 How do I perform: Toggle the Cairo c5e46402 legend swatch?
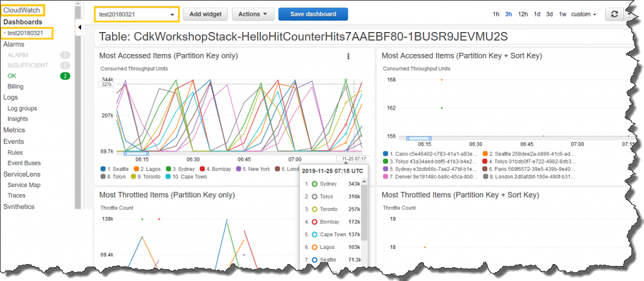tap(386, 153)
